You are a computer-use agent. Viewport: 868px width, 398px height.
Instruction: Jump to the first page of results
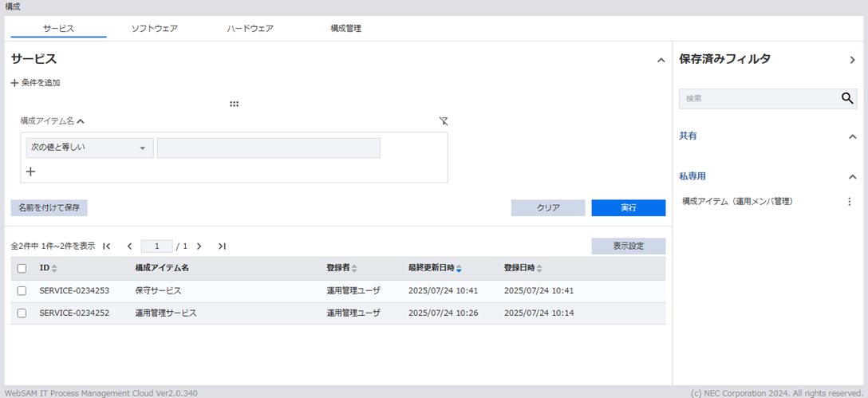point(107,246)
